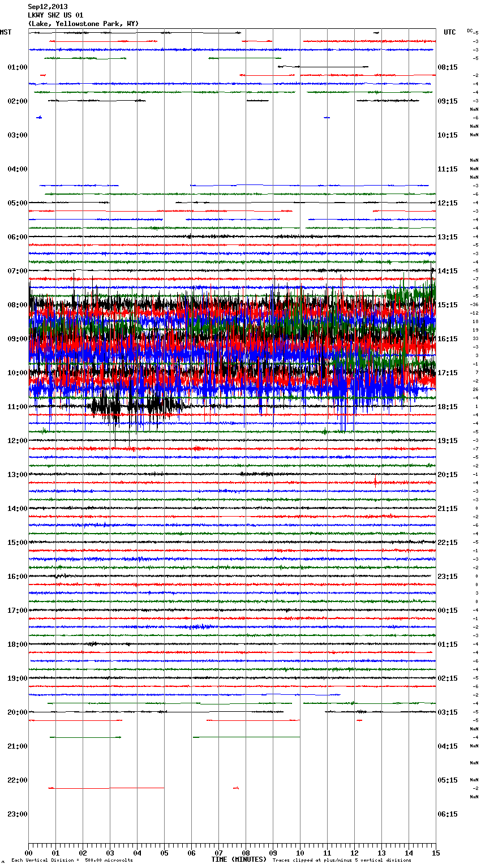Select the 15:00 MST time label

click(x=18, y=543)
